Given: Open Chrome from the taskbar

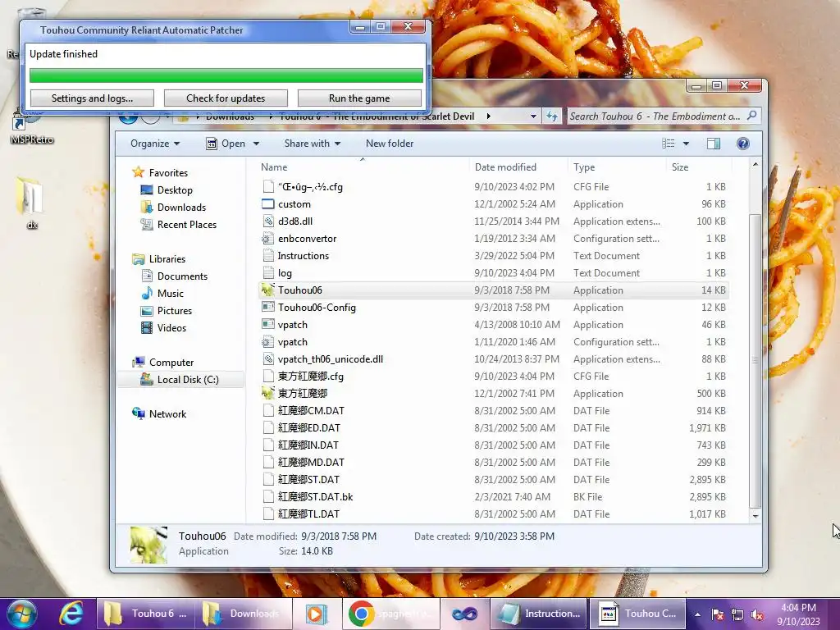Looking at the screenshot, I should click(x=391, y=614).
